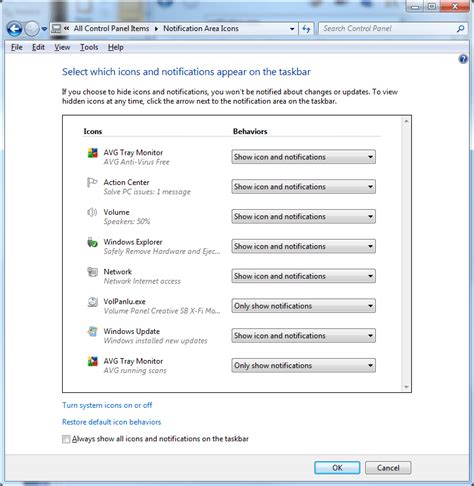Click the list scrollbar up arrow
Screen dimensions: 474x486
click(x=406, y=121)
